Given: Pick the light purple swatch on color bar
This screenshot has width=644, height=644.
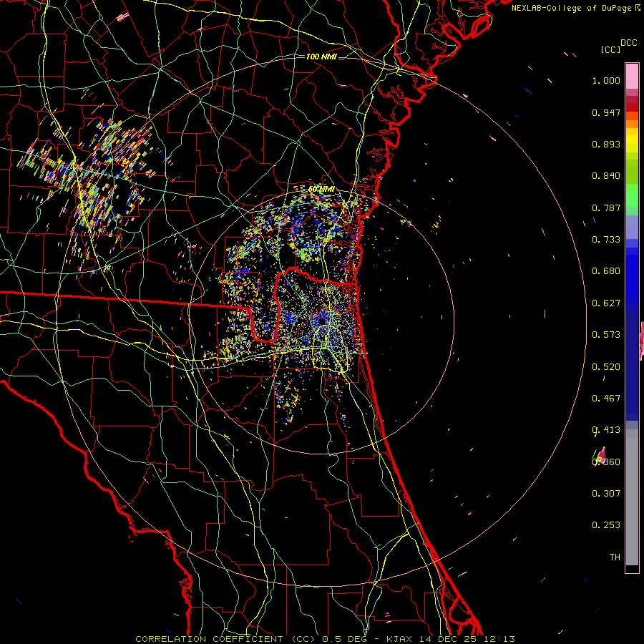Looking at the screenshot, I should [x=632, y=227].
